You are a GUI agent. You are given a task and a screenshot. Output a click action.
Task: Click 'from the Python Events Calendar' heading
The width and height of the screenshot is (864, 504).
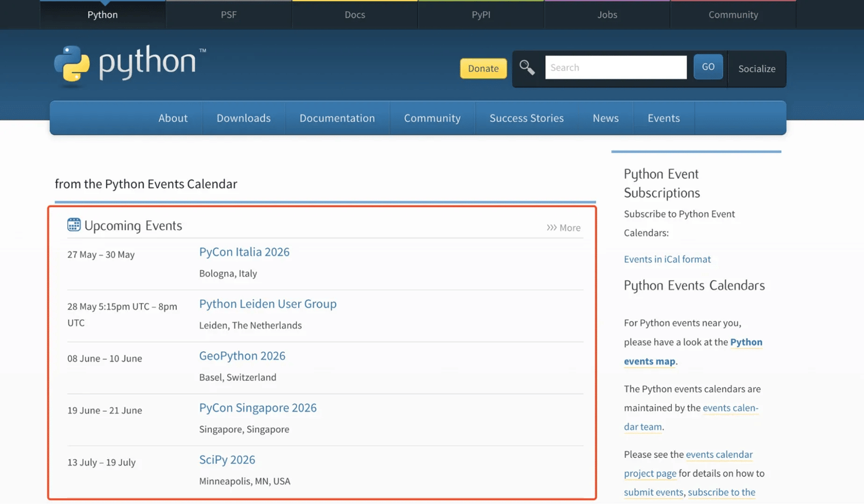146,184
